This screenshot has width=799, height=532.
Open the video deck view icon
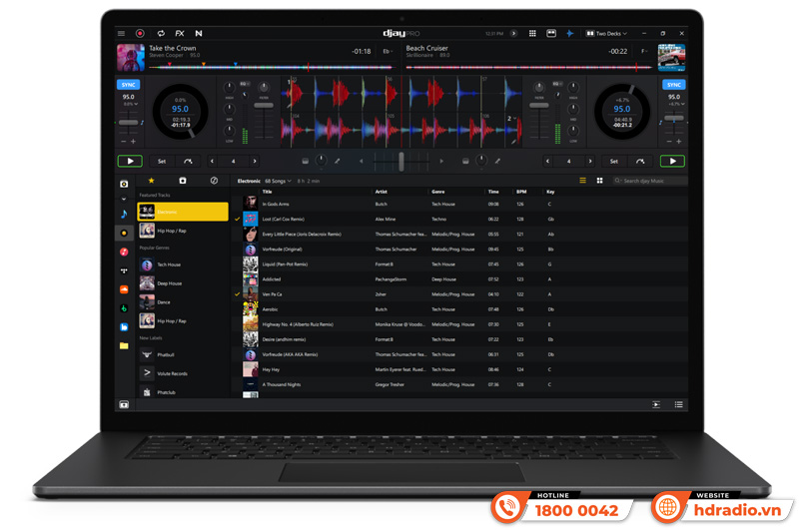(x=551, y=34)
